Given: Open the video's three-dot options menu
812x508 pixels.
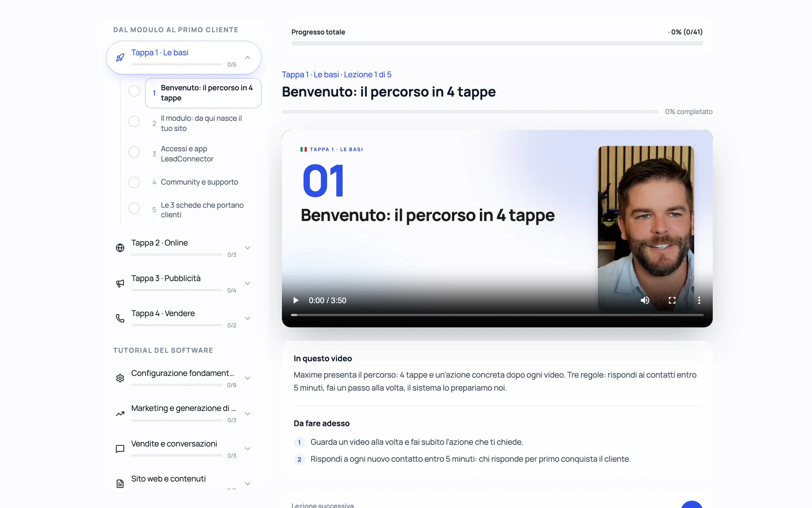Looking at the screenshot, I should point(699,300).
